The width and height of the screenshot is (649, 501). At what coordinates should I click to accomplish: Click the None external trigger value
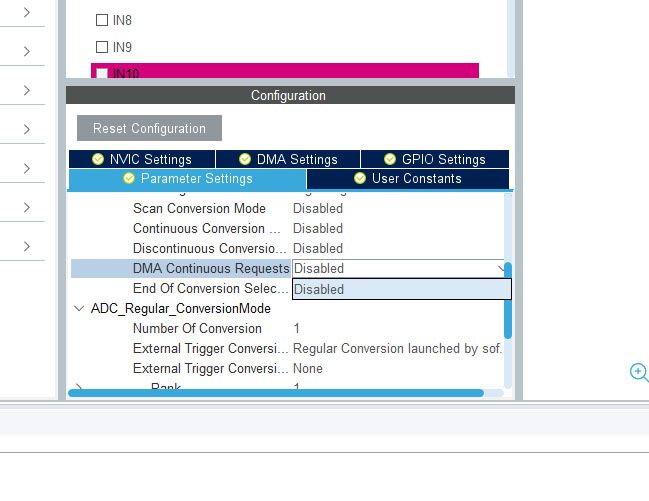point(308,369)
